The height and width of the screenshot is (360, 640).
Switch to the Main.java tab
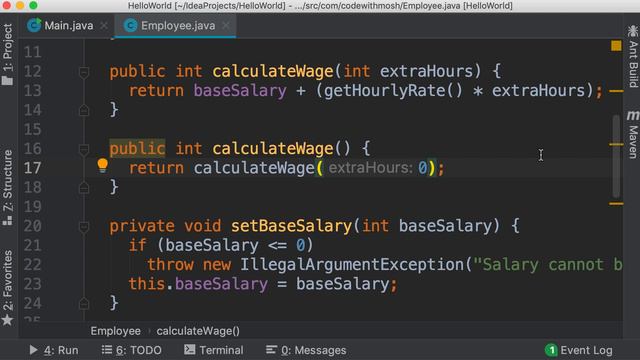coord(68,26)
